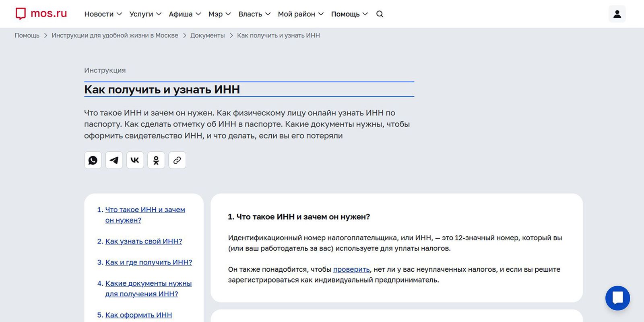Expand the Услуги menu

(145, 14)
